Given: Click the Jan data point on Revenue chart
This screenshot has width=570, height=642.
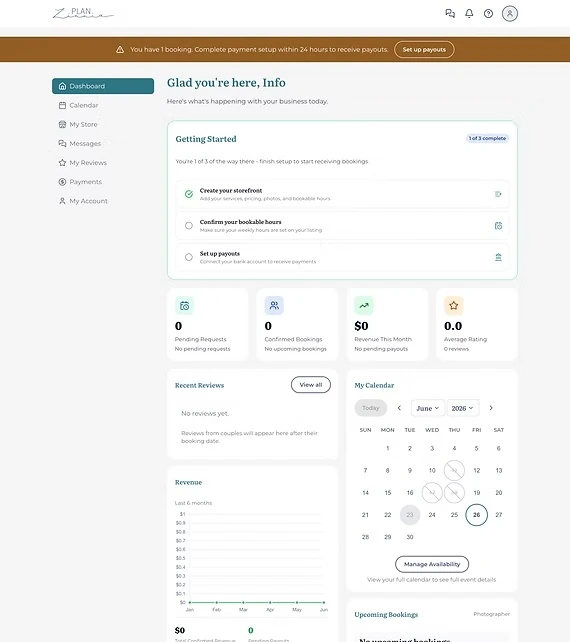Looking at the screenshot, I should pyautogui.click(x=190, y=602).
